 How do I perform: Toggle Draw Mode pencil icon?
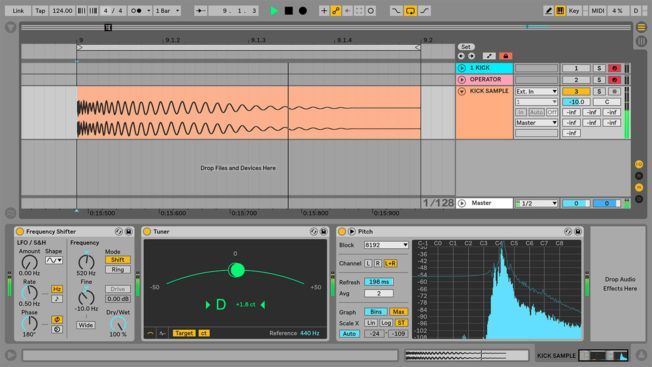(x=548, y=11)
